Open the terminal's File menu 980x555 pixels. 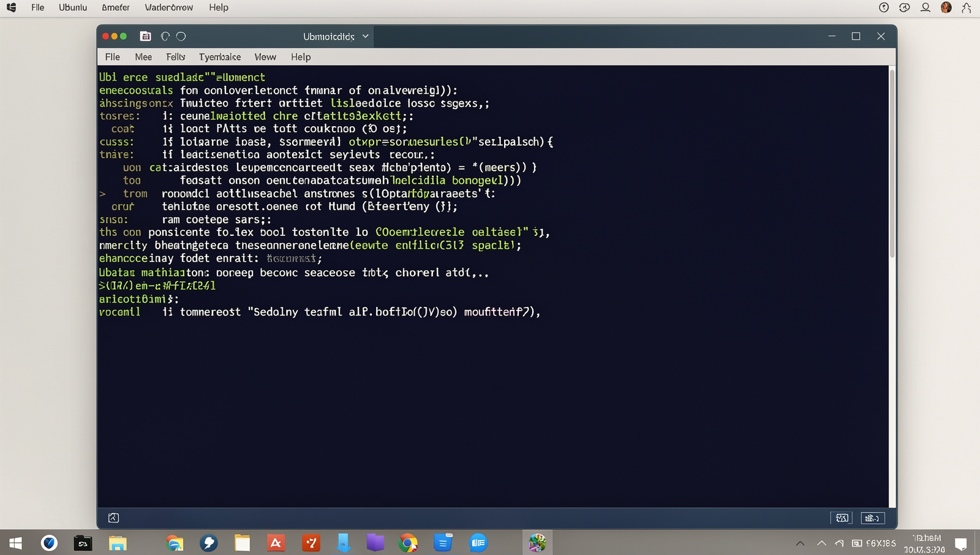point(113,57)
